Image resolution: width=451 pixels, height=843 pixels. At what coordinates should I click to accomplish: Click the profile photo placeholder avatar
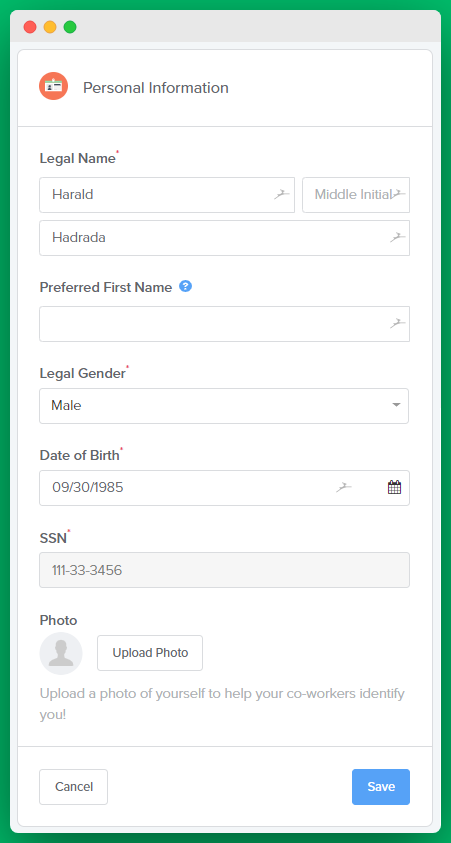coord(61,653)
